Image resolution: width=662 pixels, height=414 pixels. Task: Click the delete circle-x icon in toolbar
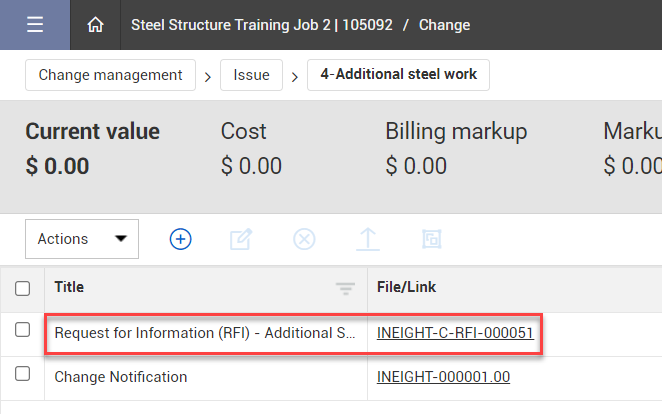pos(304,239)
